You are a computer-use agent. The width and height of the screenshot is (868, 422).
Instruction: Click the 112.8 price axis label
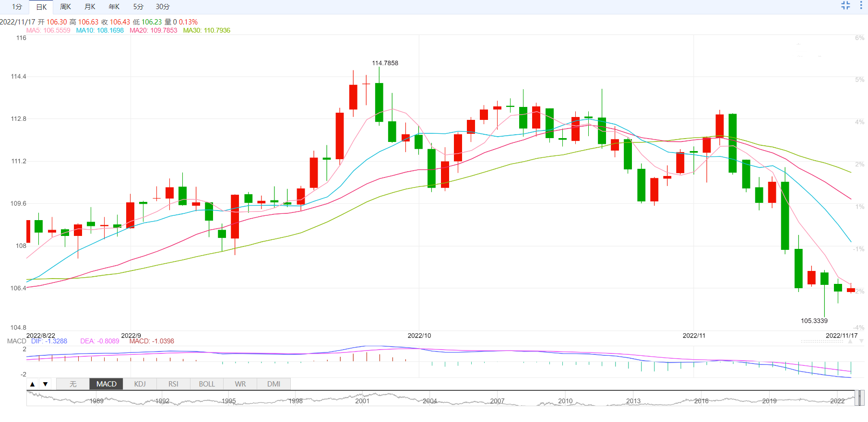pyautogui.click(x=19, y=118)
